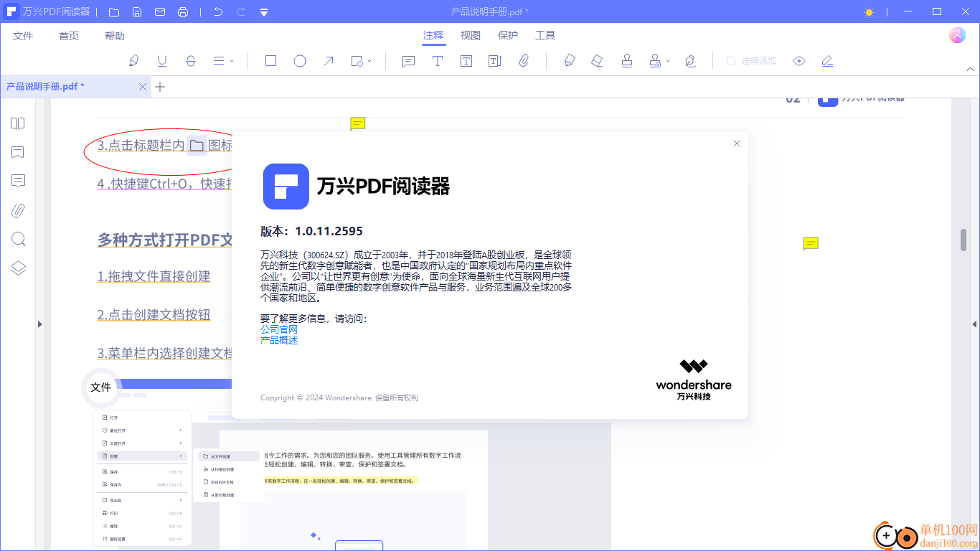Toggle the sun light/dark theme icon
The image size is (980, 551).
(x=869, y=12)
